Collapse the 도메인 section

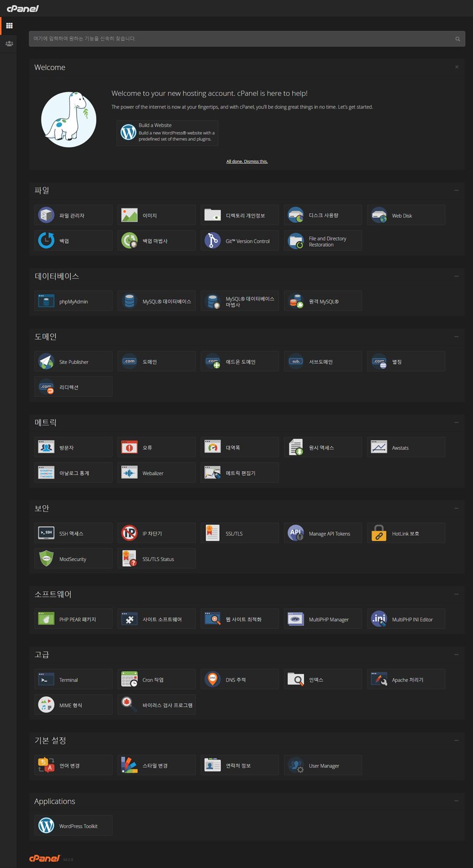(x=456, y=337)
